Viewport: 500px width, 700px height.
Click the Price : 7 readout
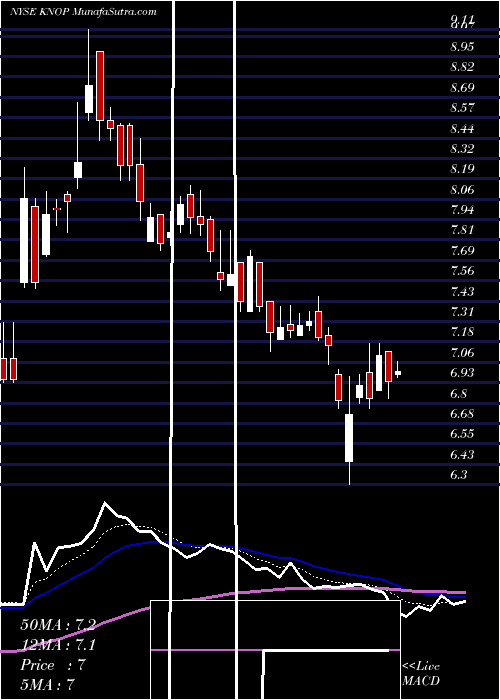coord(53,665)
